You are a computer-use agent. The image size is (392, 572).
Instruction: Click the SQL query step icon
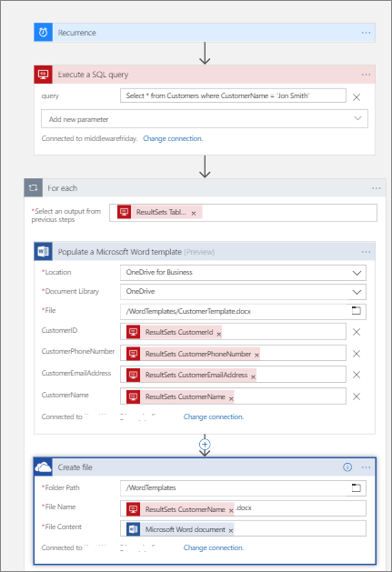pyautogui.click(x=43, y=75)
